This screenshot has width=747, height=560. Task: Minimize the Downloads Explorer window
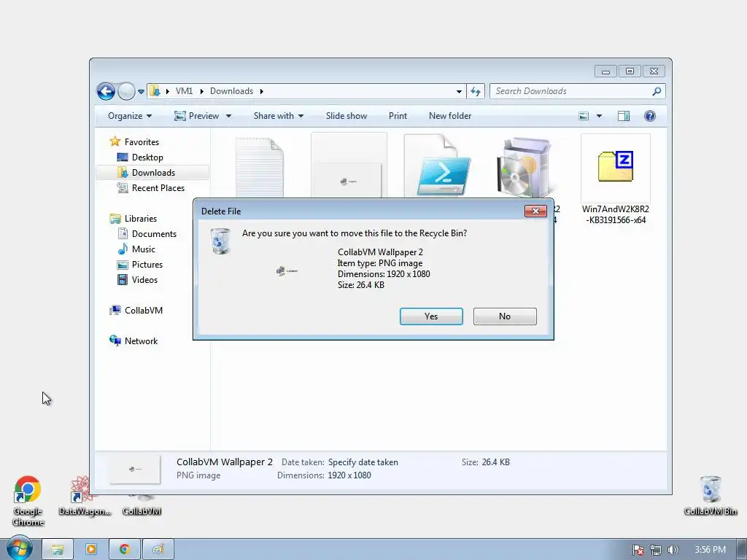(x=605, y=71)
